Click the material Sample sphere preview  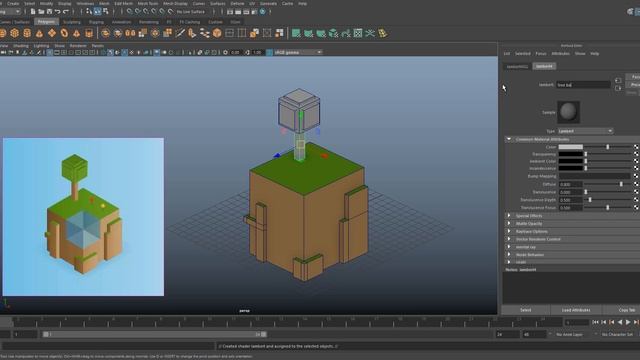tap(568, 112)
